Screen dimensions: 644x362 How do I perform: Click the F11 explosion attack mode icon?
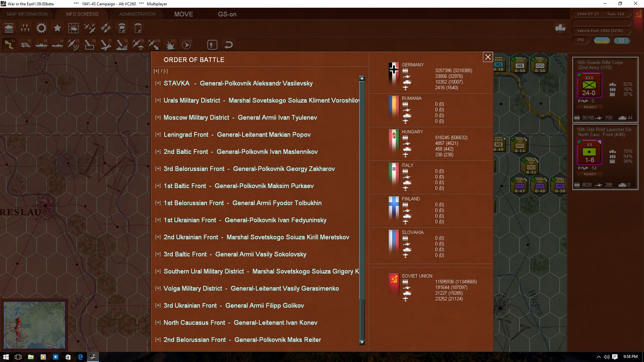click(170, 45)
